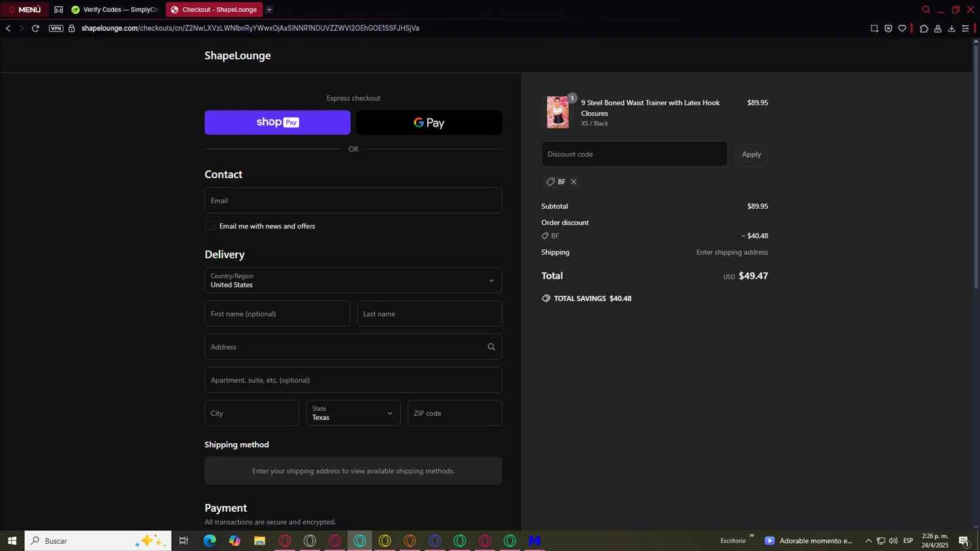The image size is (980, 551).
Task: Go forward using forward arrow
Action: [22, 29]
